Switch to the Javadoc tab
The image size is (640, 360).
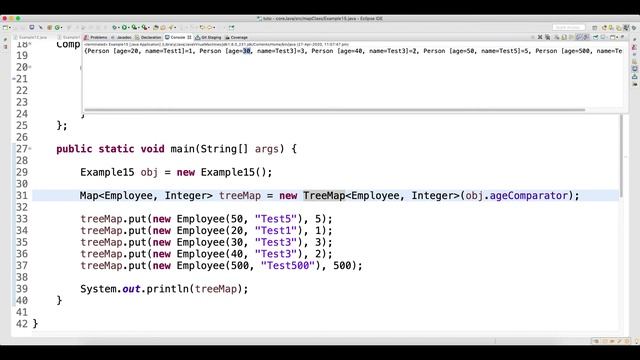[x=122, y=37]
